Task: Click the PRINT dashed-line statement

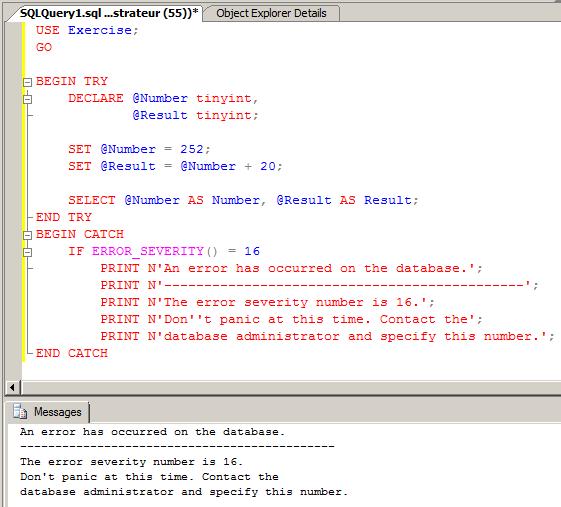Action: point(319,285)
